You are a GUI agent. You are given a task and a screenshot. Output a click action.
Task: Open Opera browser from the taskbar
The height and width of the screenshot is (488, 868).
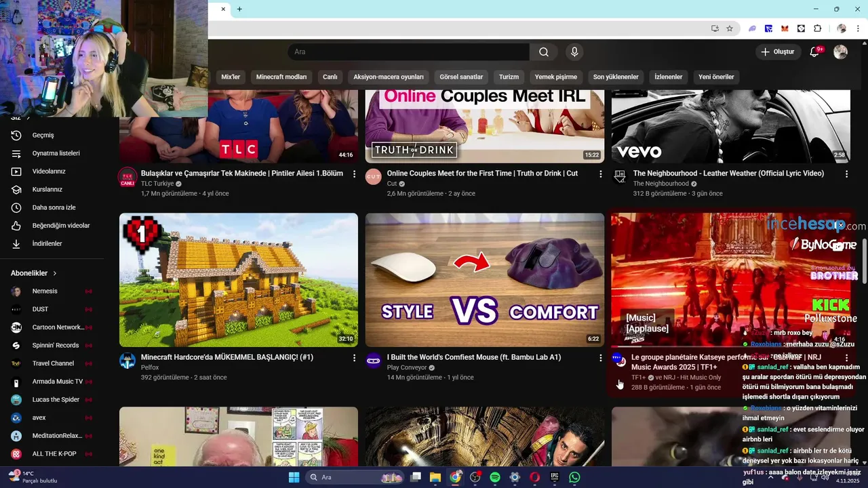pyautogui.click(x=535, y=477)
